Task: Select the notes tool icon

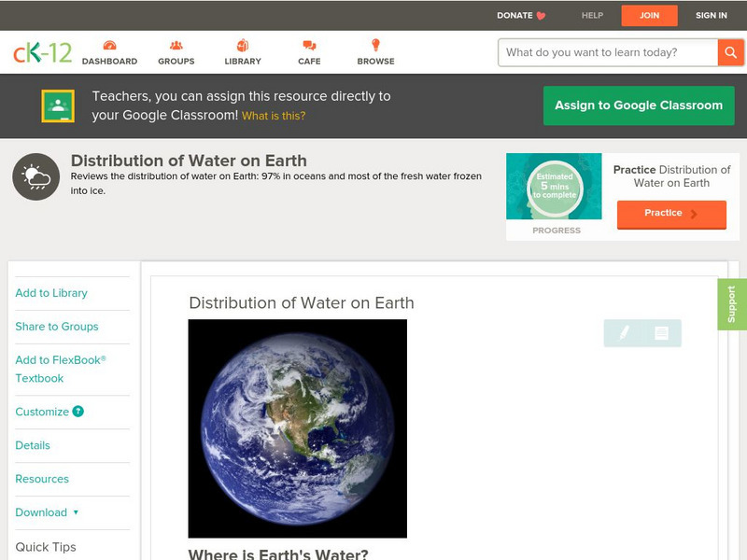Action: tap(661, 333)
